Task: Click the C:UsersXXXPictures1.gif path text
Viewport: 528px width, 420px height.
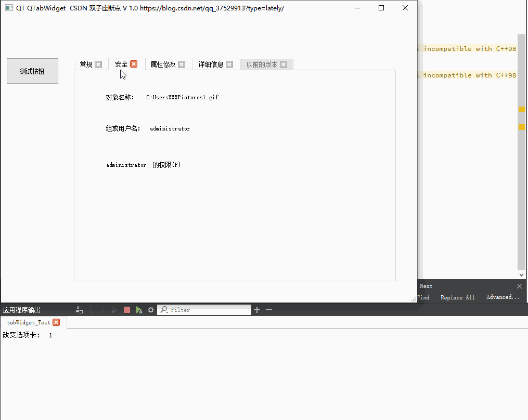Action: click(183, 97)
